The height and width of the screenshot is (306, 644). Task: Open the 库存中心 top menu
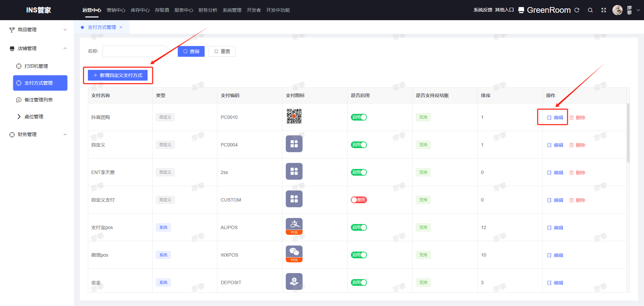[x=140, y=10]
